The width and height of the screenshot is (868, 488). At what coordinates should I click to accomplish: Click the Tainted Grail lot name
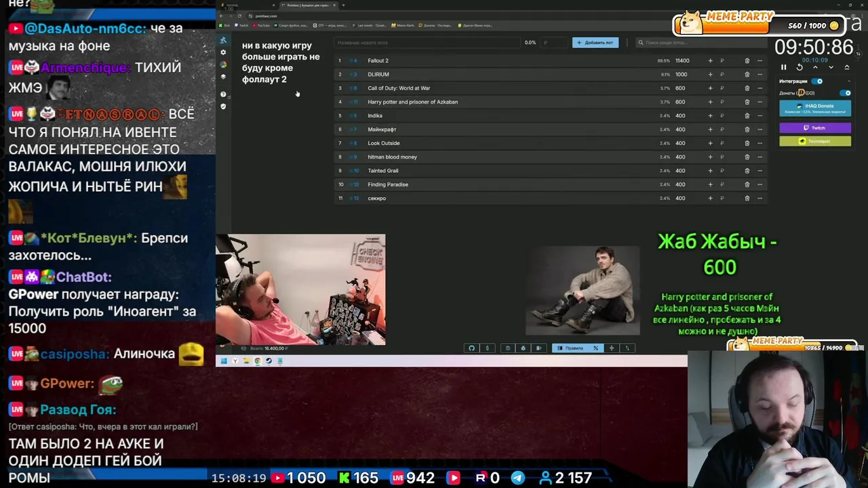pyautogui.click(x=383, y=171)
